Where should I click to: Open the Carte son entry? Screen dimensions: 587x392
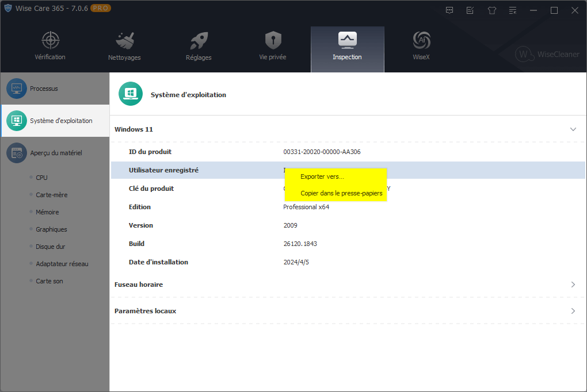49,281
